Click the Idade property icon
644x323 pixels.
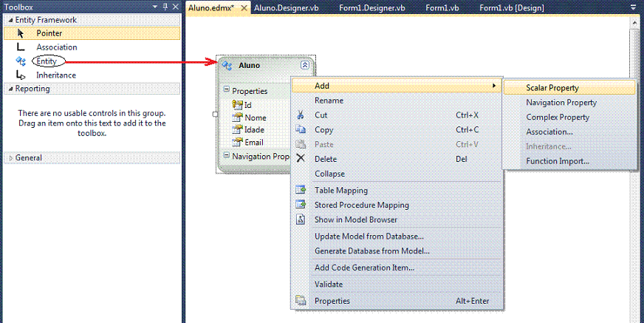[x=238, y=130]
